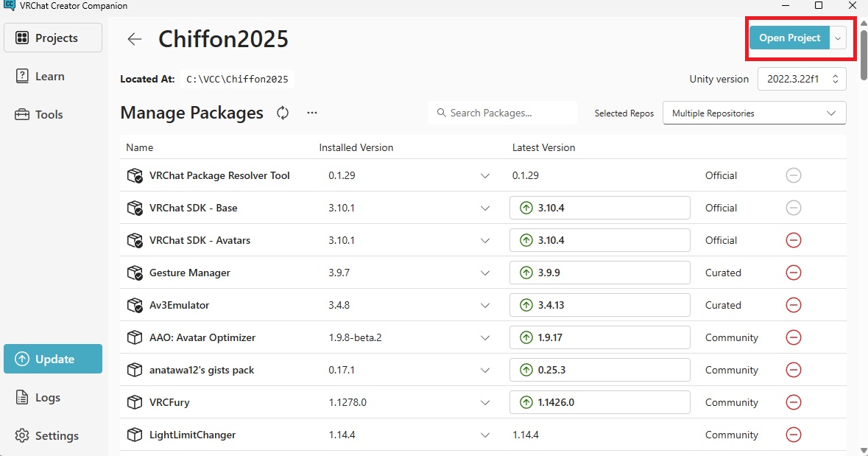
Task: Update AAO: Avatar Optimizer to 1.9.17
Action: coord(600,337)
